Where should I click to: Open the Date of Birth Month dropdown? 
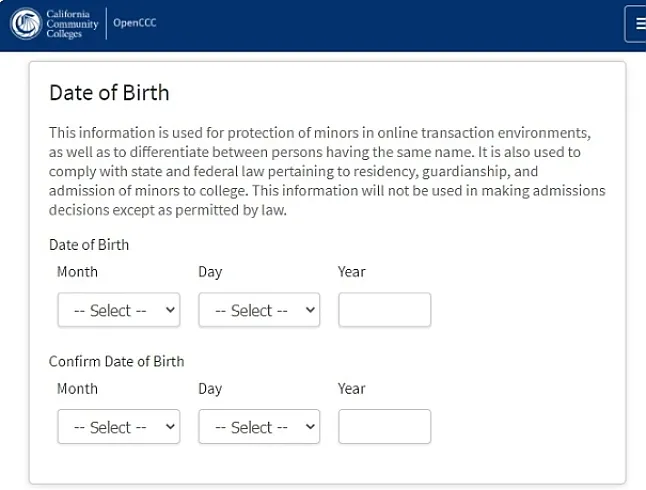pyautogui.click(x=119, y=310)
